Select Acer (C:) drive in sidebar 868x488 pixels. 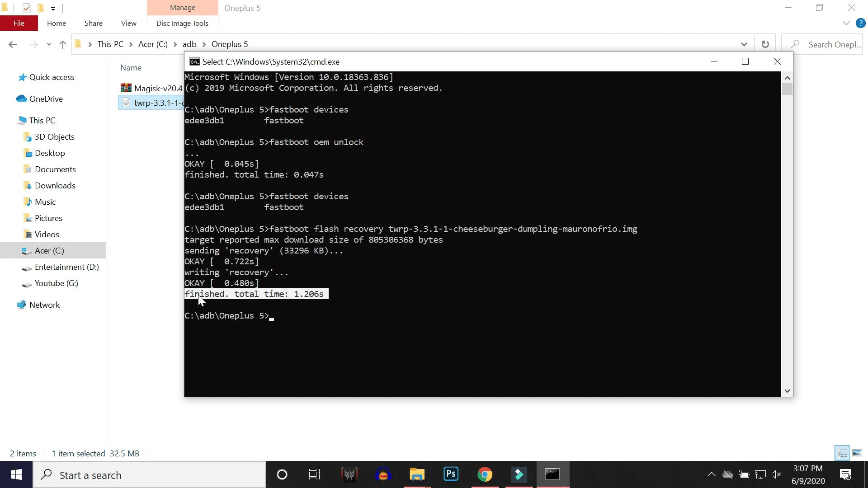53,251
